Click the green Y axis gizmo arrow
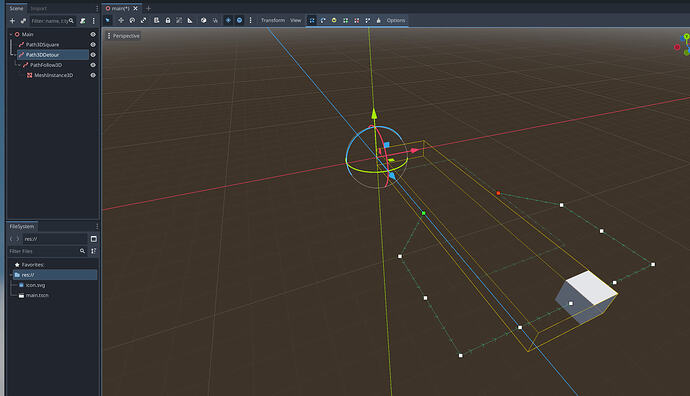 (x=374, y=114)
